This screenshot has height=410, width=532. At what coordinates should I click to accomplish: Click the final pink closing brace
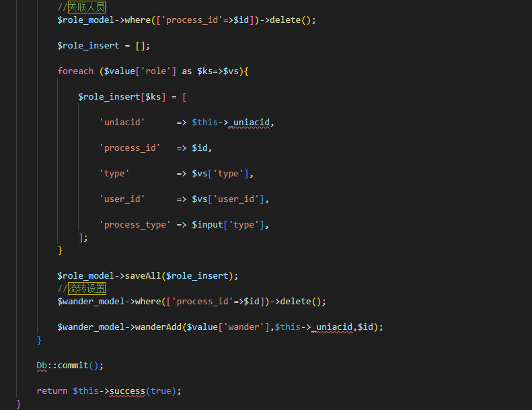(19, 404)
